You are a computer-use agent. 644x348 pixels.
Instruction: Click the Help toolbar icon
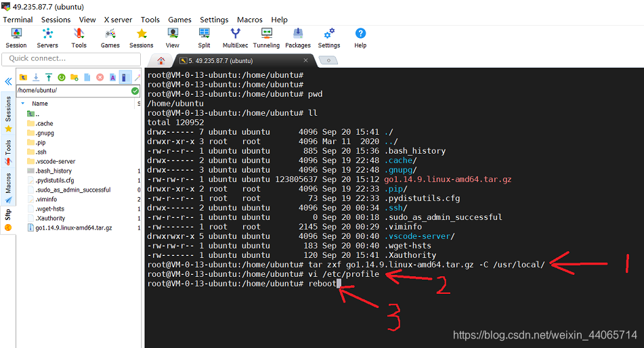pyautogui.click(x=360, y=38)
